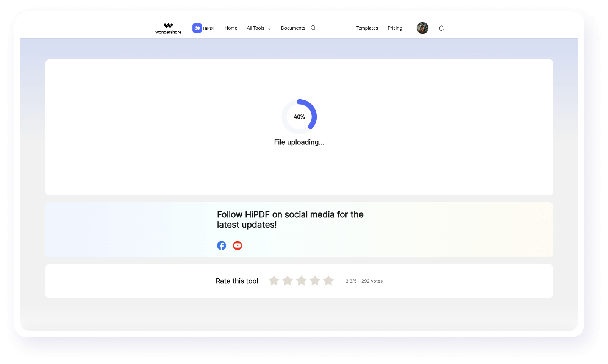Open HiPDF's YouTube channel via its icon
608x364 pixels.
click(238, 245)
